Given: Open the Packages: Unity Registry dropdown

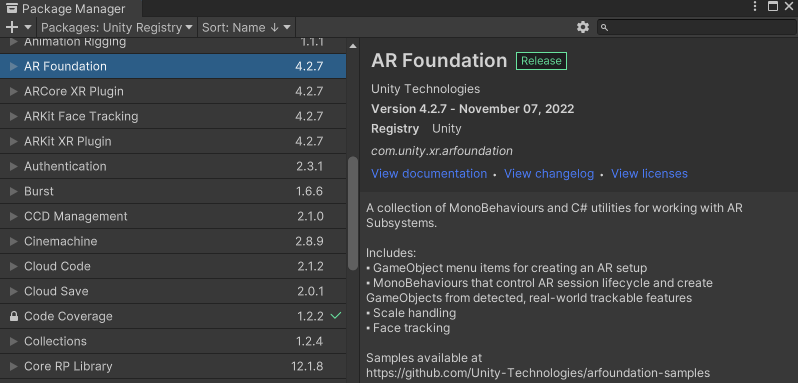Looking at the screenshot, I should coord(117,27).
